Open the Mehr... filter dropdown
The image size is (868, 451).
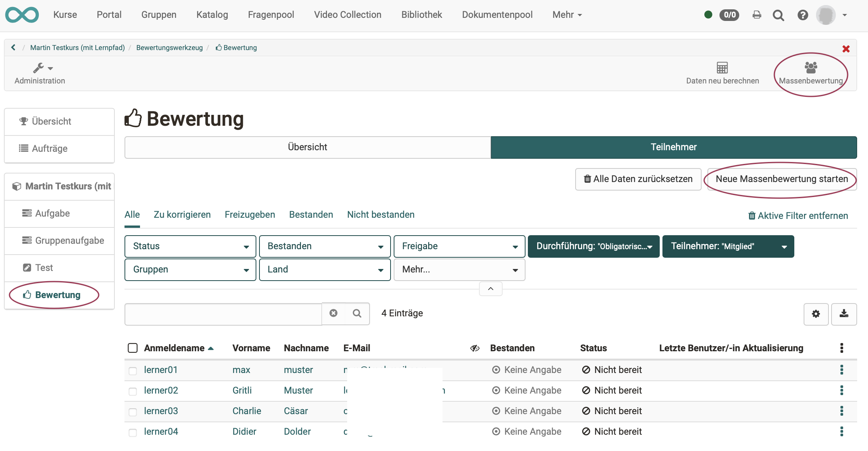(x=460, y=269)
